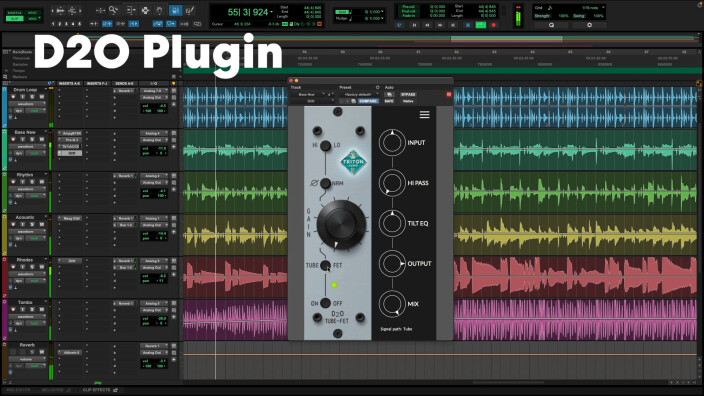Click the Drum Loop track name
The image size is (704, 396).
pos(25,90)
